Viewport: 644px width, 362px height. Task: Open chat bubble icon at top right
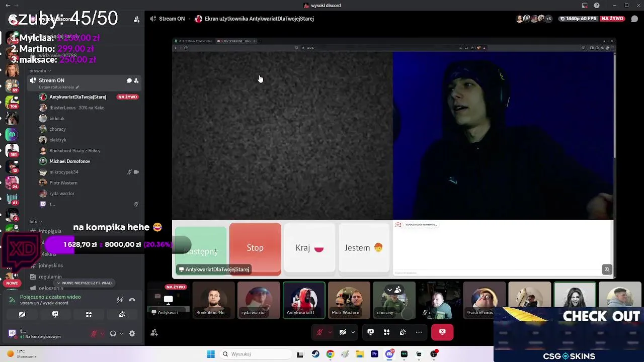[634, 19]
